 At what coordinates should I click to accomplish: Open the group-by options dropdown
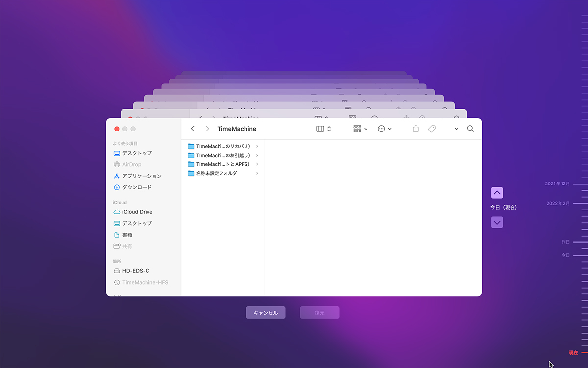(360, 129)
